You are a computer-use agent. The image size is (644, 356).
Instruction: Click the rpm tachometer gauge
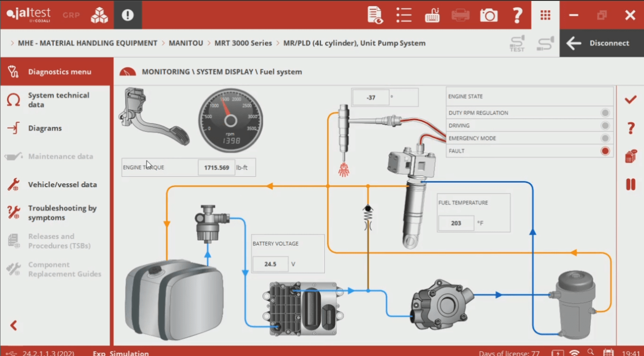[230, 121]
